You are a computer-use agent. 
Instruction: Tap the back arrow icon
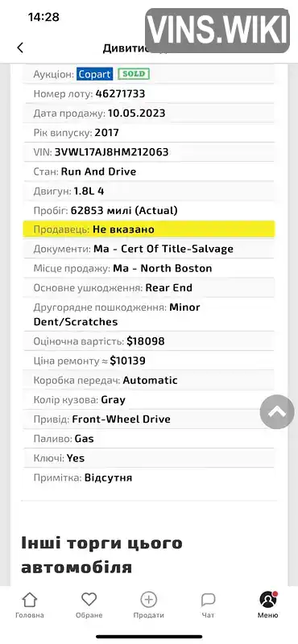(x=20, y=47)
